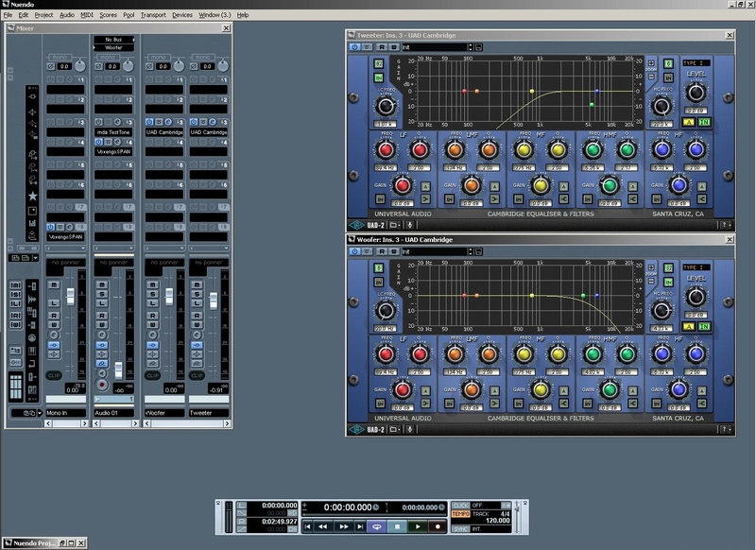This screenshot has height=550, width=756.
Task: Rewind using the transport rewind button
Action: 323,527
